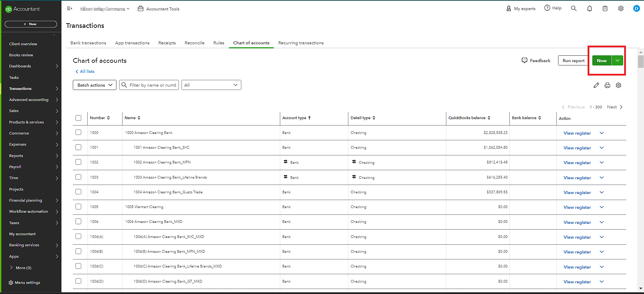Open the clipboard tasks icon
Image resolution: width=644 pixels, height=294 pixels.
click(x=605, y=8)
